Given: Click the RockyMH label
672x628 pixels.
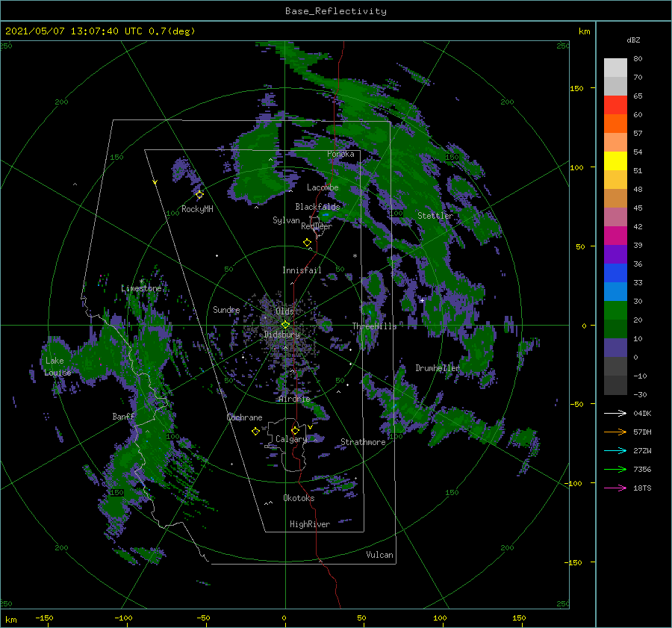Looking at the screenshot, I should (197, 209).
